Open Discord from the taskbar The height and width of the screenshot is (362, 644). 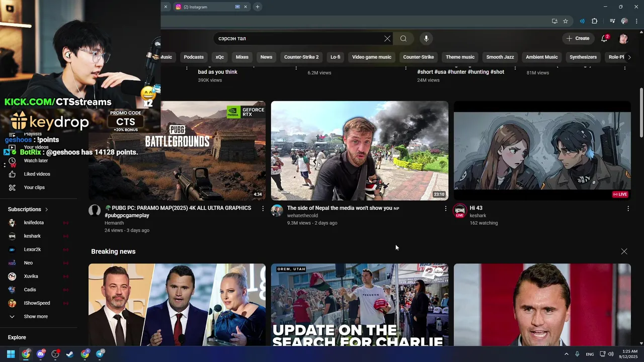click(40, 354)
